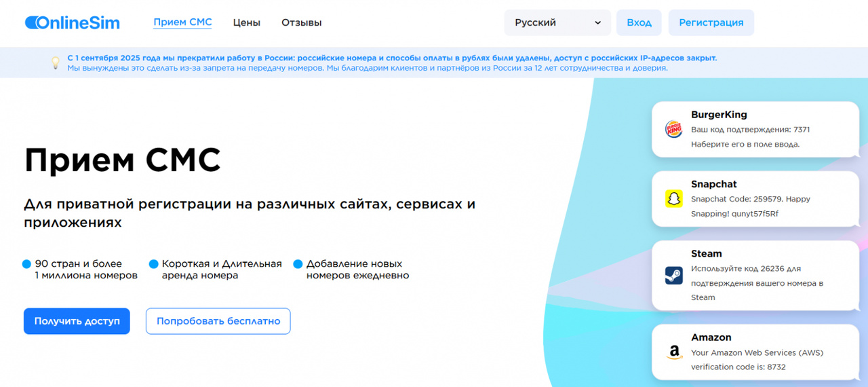Click the 'Snapchat Code: 259579' message text
This screenshot has width=868, height=387.
tap(751, 206)
